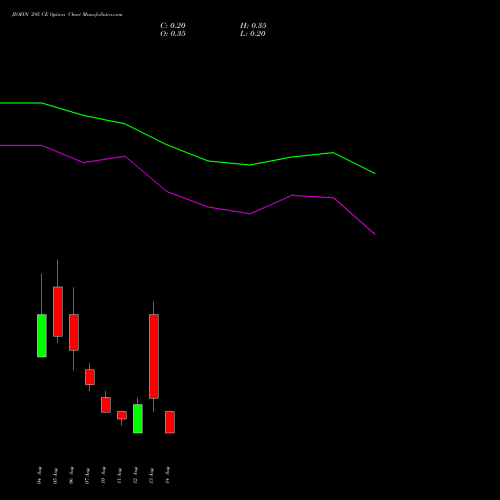Click the tall red candlestick for 13 Aug
Viewport: 500px width, 500px height.
coord(154,356)
